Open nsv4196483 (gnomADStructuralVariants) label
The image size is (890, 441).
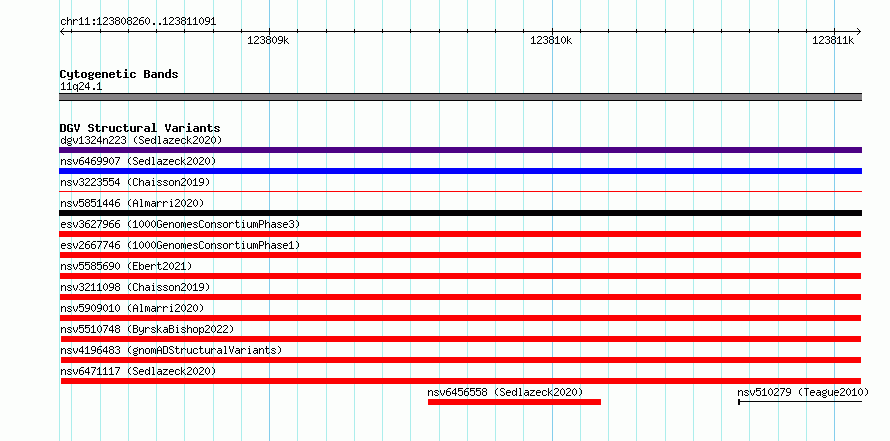171,350
